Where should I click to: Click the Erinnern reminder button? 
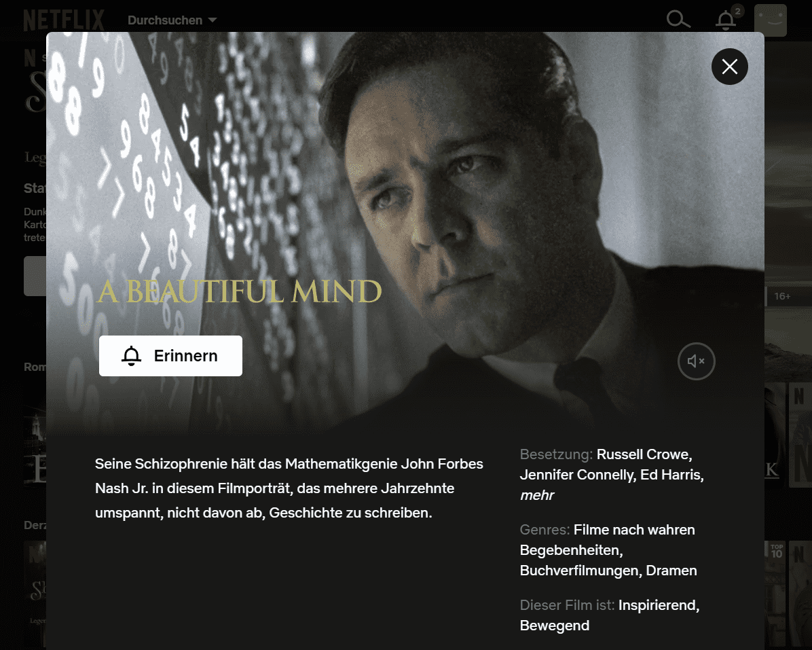(170, 356)
